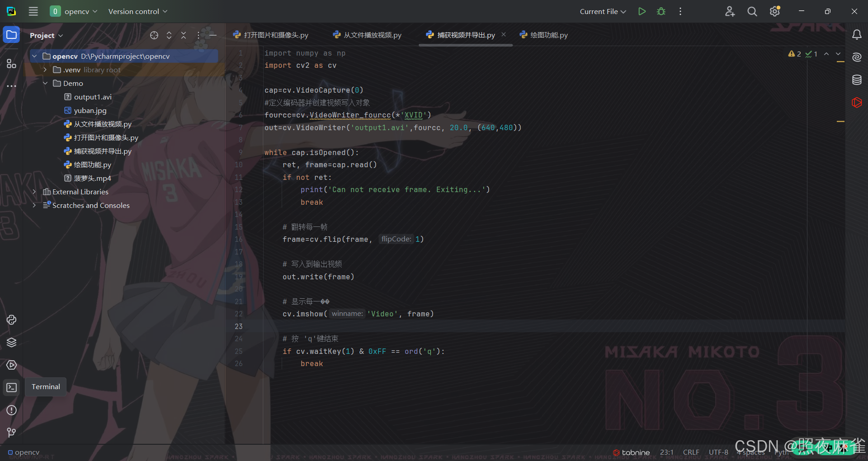Switch to 绘图功能.py tab
The width and height of the screenshot is (868, 461).
(x=544, y=35)
